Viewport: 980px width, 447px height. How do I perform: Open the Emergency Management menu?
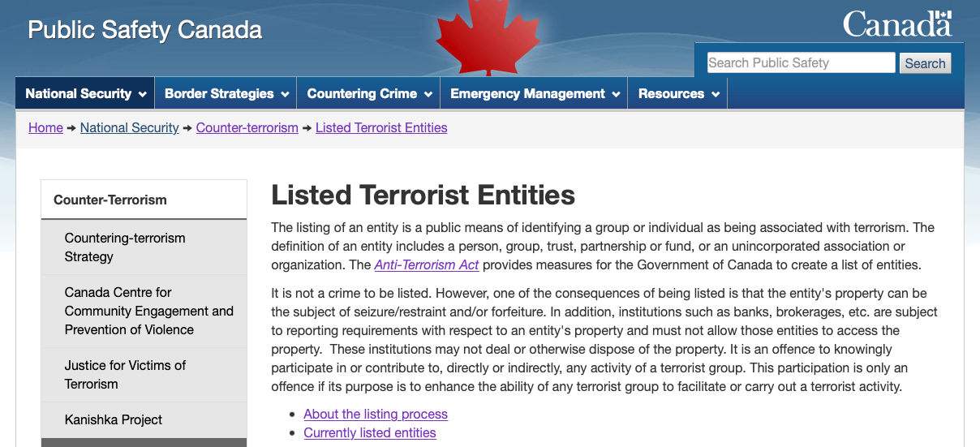[x=534, y=93]
